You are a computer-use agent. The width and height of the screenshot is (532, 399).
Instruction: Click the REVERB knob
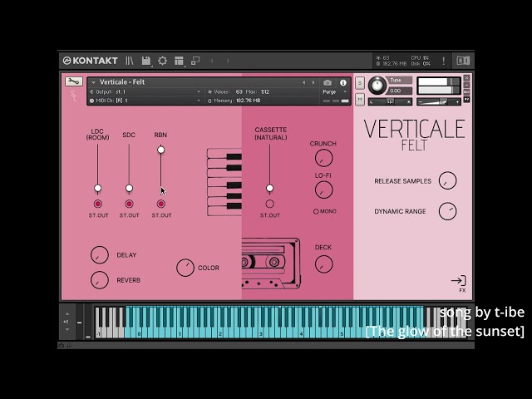pyautogui.click(x=100, y=280)
